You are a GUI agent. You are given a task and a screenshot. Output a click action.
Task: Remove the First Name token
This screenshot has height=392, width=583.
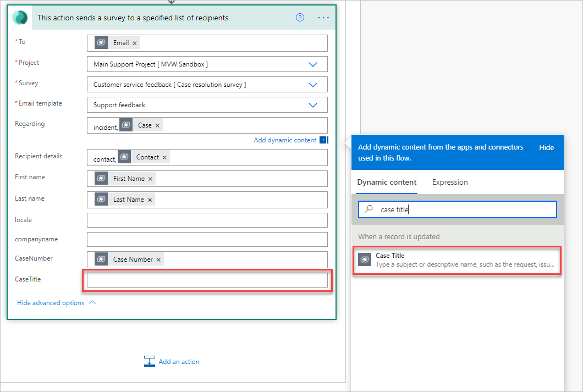click(150, 179)
